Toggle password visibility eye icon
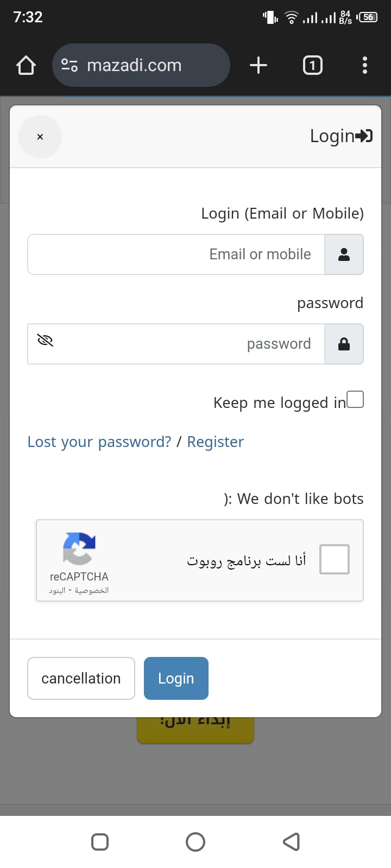The height and width of the screenshot is (868, 391). click(45, 340)
